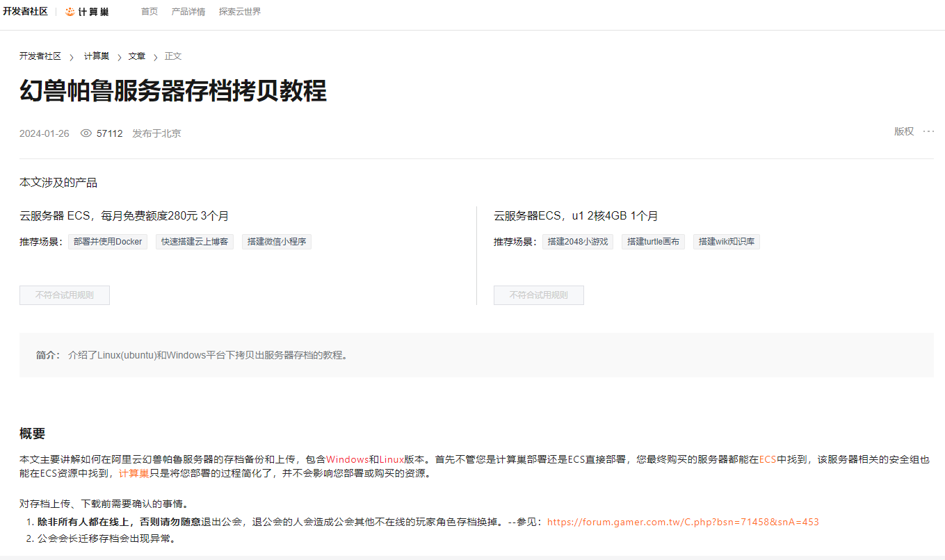The height and width of the screenshot is (560, 945).
Task: Open the orange 计算巢 link in the paragraph
Action: (x=134, y=473)
